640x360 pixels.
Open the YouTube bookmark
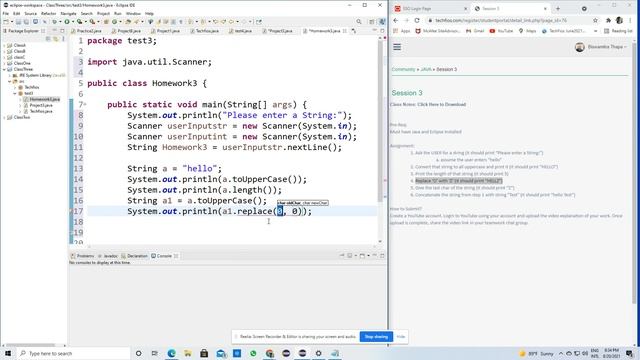pos(501,31)
